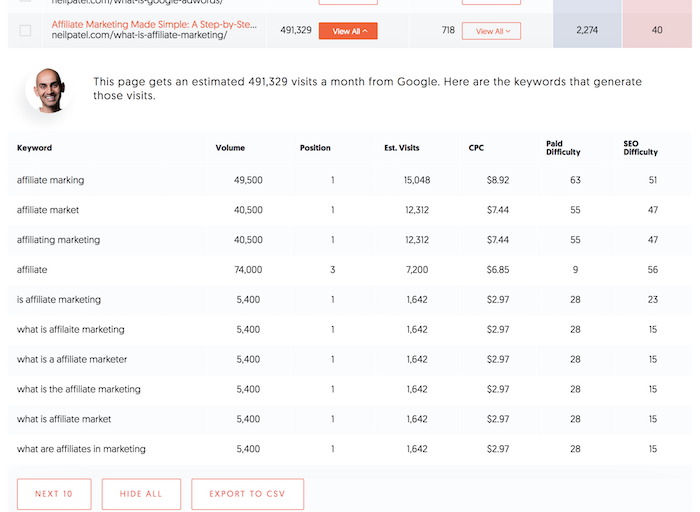Click the Keyword column header
The image size is (700, 512).
point(34,148)
